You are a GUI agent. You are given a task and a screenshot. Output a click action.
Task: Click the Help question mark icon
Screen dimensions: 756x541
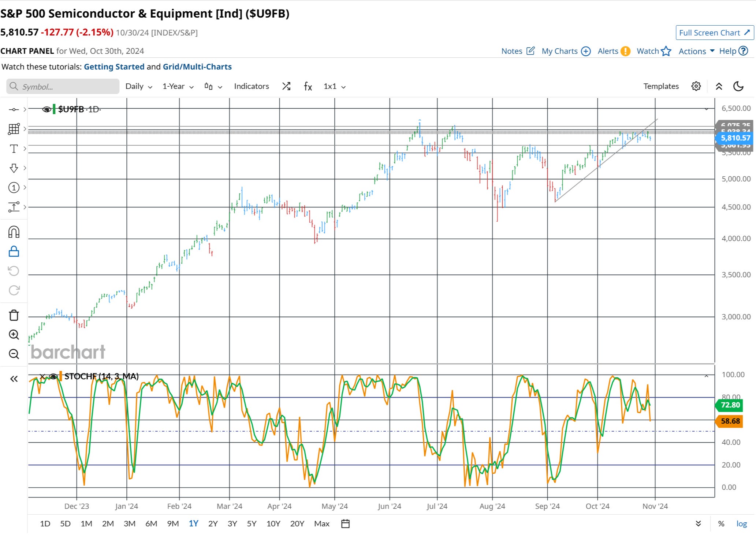[x=743, y=51]
